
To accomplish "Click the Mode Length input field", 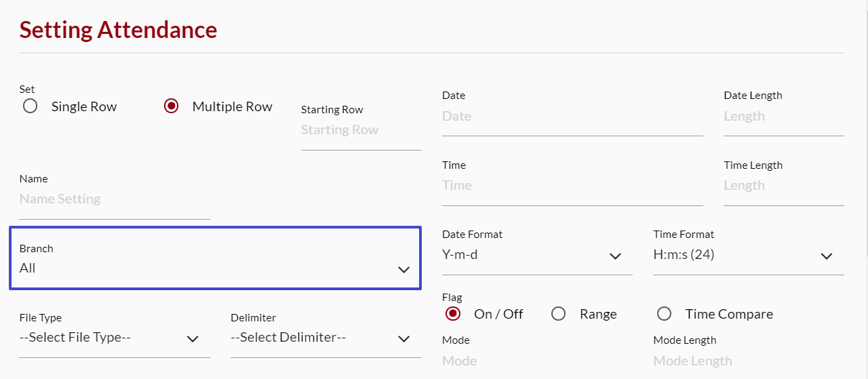I will pyautogui.click(x=749, y=361).
